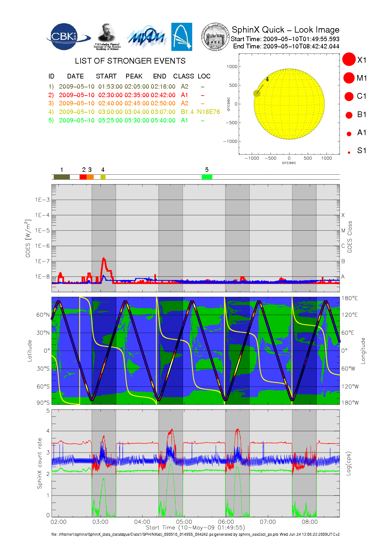Click the B1.4 event row in list
Image resolution: width=392 pixels, height=555 pixels.
pyautogui.click(x=134, y=112)
